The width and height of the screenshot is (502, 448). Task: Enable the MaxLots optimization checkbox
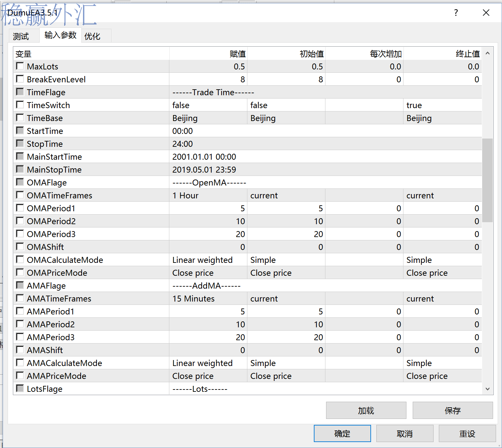20,66
